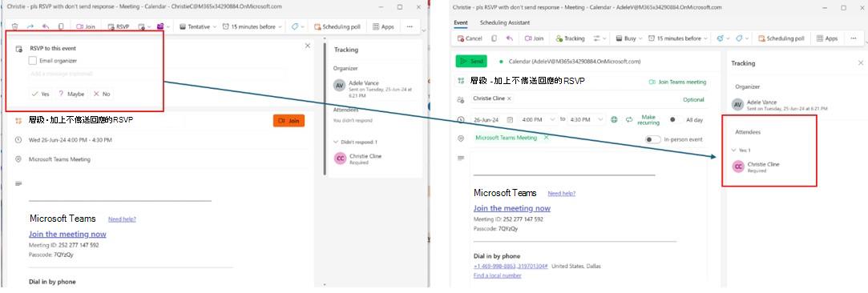
Task: Click Join in Christie's window toolbar
Action: (86, 26)
